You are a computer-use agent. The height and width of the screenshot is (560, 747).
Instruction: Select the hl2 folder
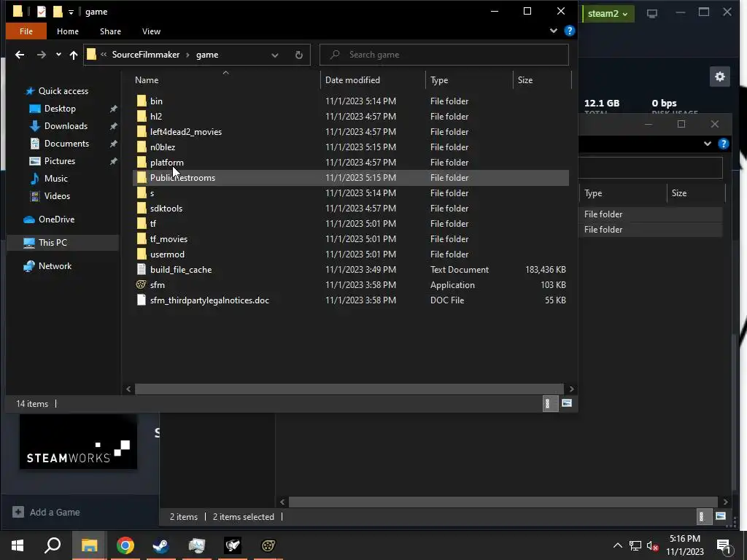(156, 117)
